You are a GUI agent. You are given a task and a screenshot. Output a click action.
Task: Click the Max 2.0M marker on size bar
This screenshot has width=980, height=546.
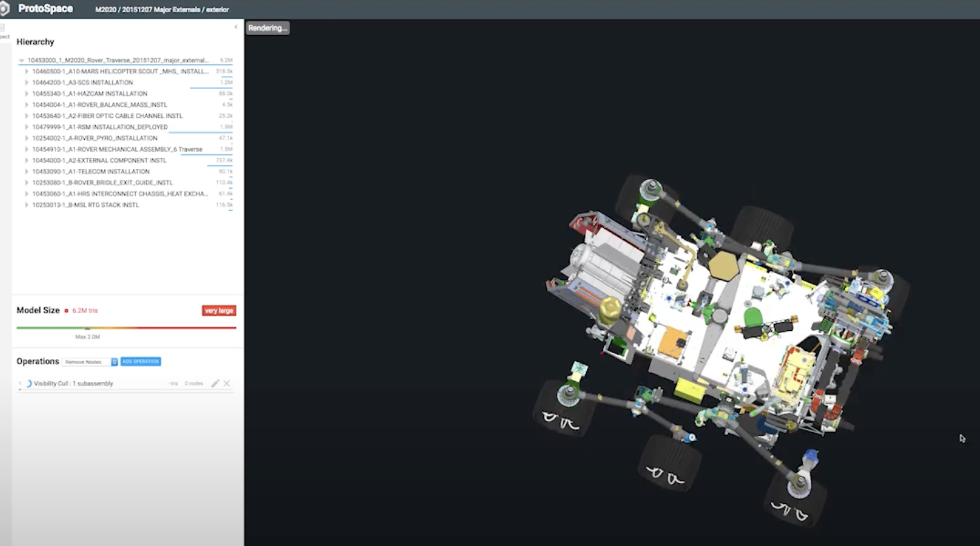point(88,336)
